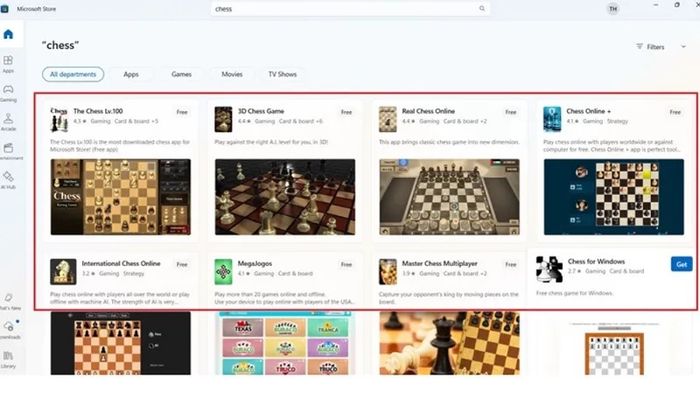
Task: Open Downloads in the sidebar
Action: coord(9,330)
